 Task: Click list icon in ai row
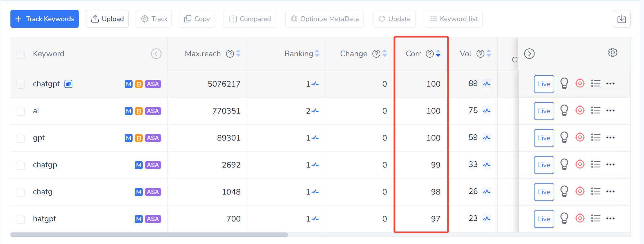click(x=596, y=110)
